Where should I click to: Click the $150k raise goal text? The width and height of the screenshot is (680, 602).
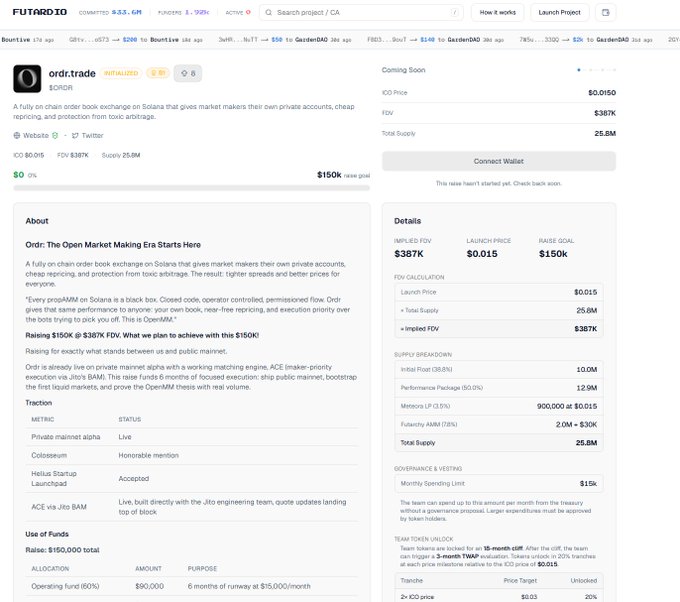(343, 175)
